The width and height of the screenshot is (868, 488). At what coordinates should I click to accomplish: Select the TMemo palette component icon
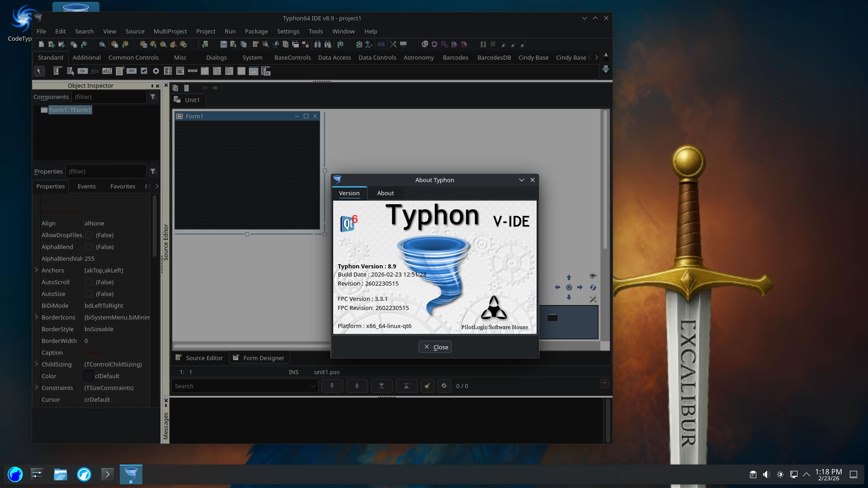[120, 71]
